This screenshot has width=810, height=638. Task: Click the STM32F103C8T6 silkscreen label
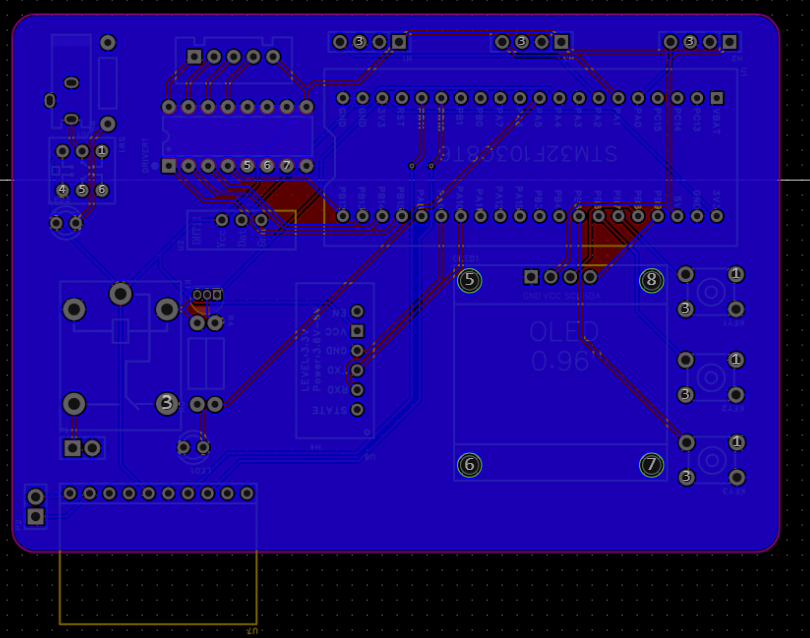(x=528, y=153)
